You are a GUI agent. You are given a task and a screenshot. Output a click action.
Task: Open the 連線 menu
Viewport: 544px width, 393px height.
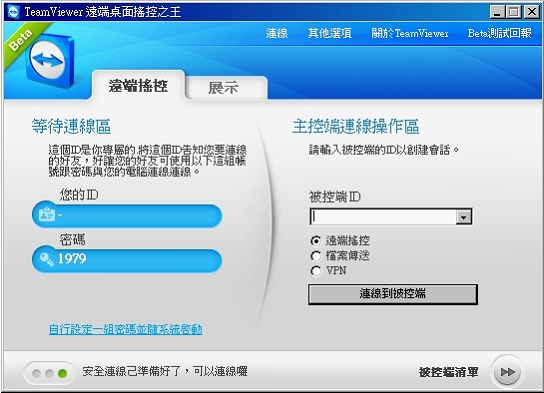pos(277,33)
